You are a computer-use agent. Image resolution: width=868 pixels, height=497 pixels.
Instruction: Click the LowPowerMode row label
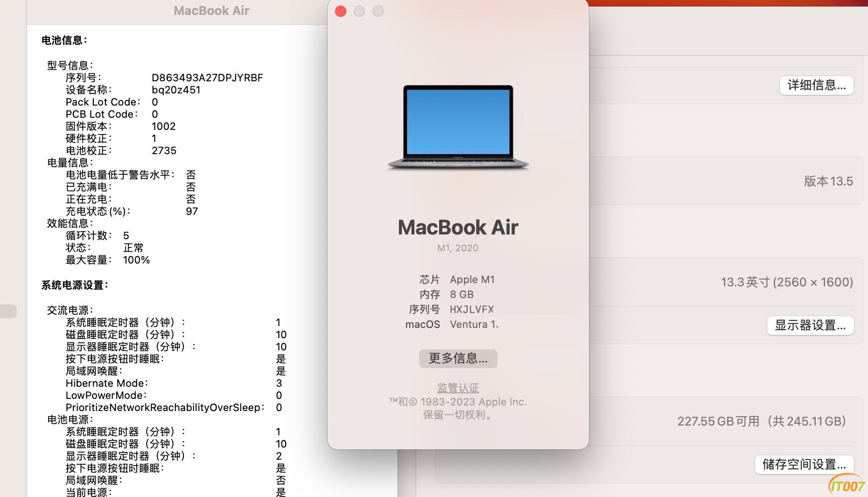(x=106, y=395)
